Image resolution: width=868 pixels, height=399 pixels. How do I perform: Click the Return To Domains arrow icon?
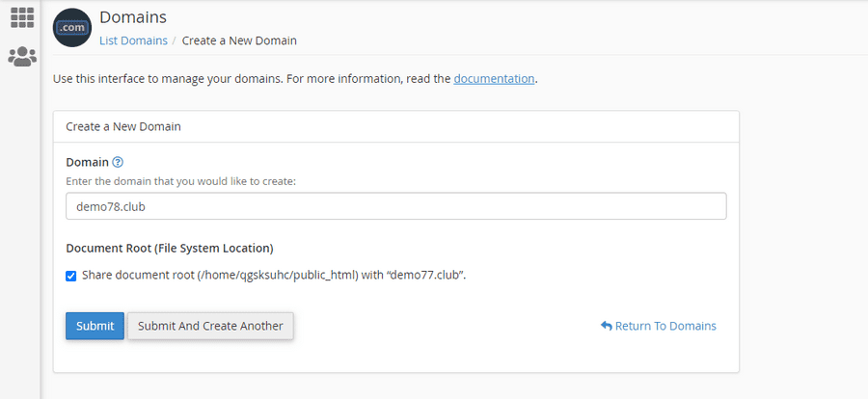coord(607,326)
